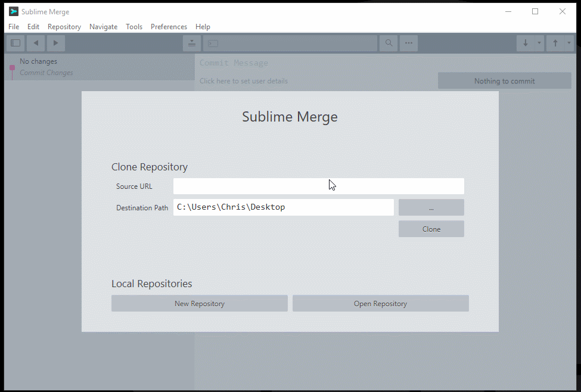
Task: Close the Sublime Merge window
Action: (x=563, y=11)
